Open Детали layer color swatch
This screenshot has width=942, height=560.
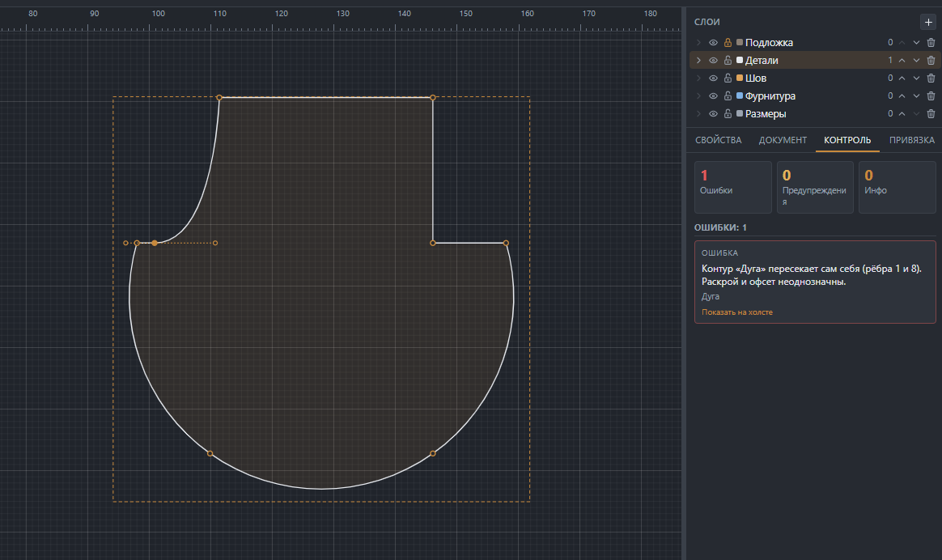[740, 60]
